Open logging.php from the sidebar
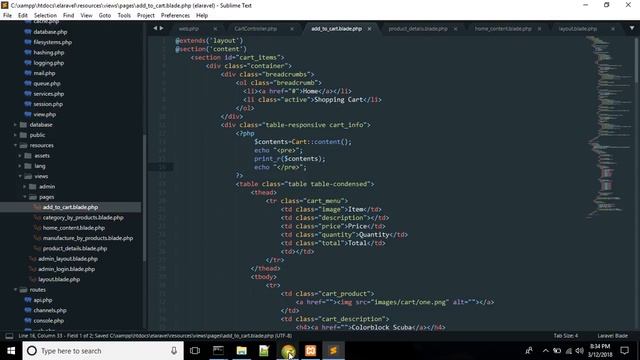 point(49,63)
